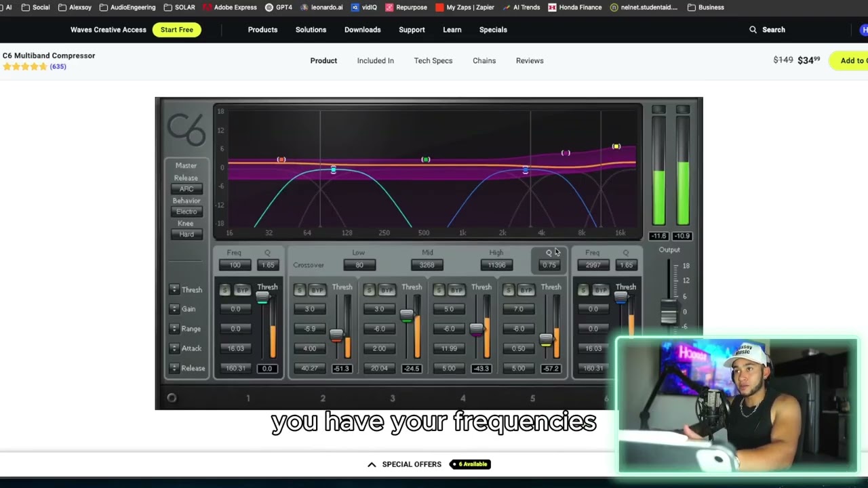Viewport: 868px width, 488px height.
Task: Open the Solutions menu
Action: (311, 30)
